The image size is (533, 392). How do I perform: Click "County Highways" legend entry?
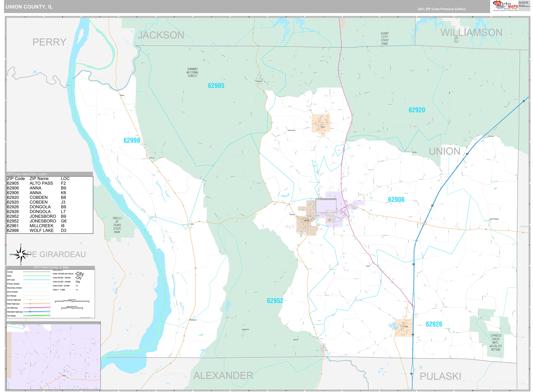pyautogui.click(x=14, y=300)
